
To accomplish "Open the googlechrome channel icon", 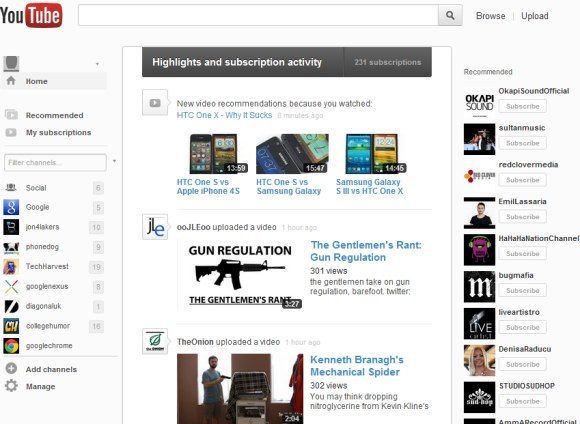I will point(11,346).
